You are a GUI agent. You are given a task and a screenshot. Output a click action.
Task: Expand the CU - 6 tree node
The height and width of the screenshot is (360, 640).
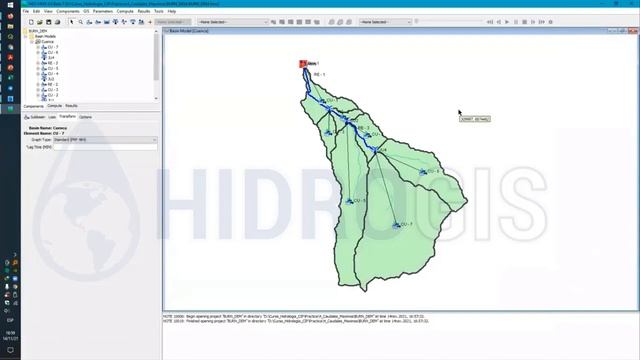[38, 53]
